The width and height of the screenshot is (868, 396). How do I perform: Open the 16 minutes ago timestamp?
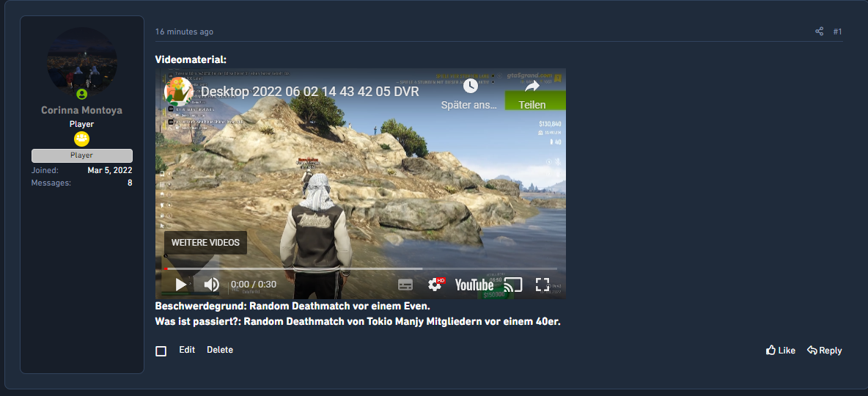pos(184,32)
